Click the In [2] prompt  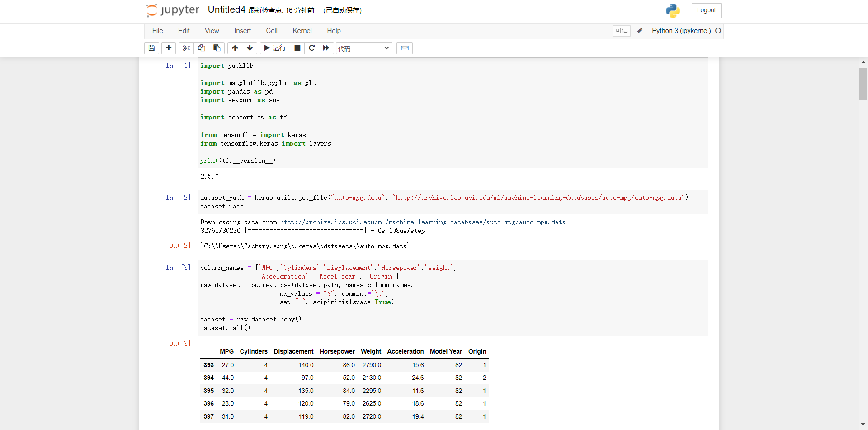(x=180, y=198)
